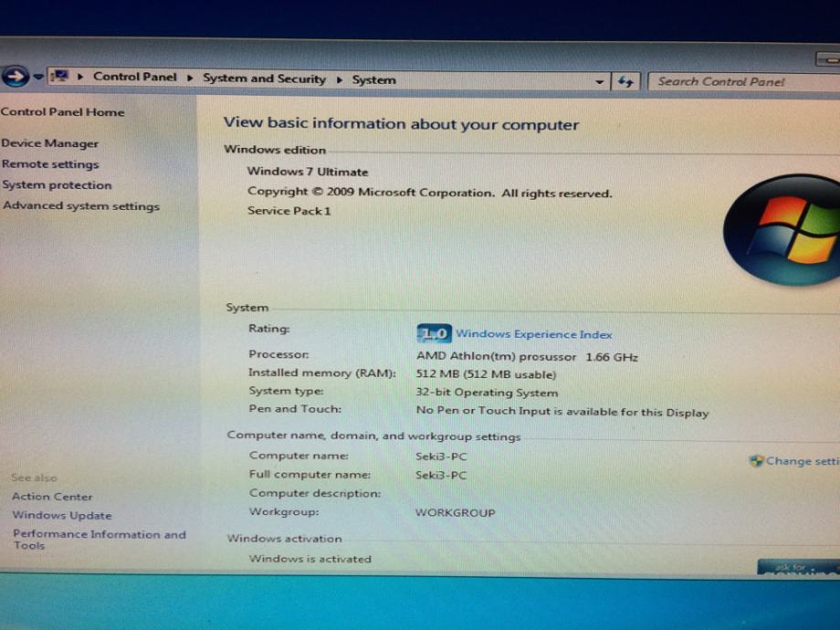Screen dimensions: 840x630
Task: Click the Windows logo image
Action: click(x=782, y=229)
